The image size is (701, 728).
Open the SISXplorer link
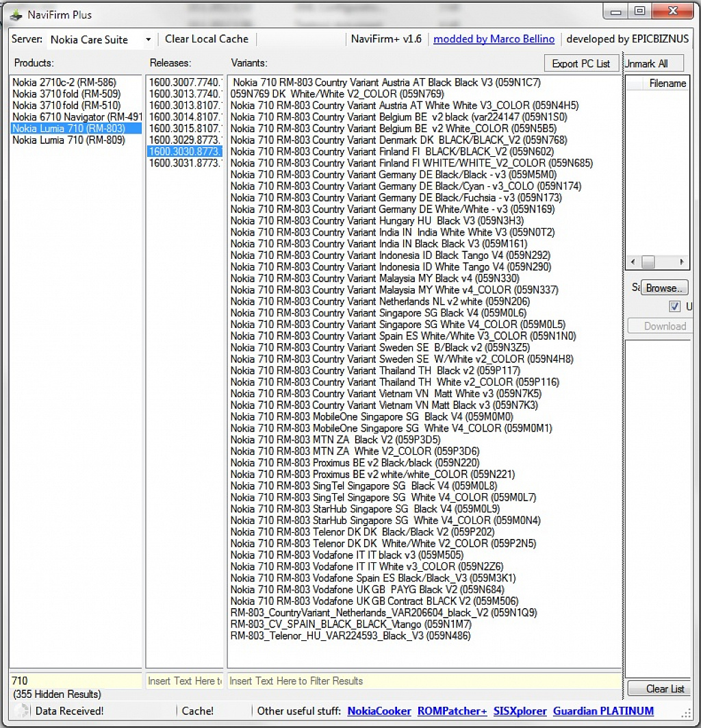[x=520, y=711]
